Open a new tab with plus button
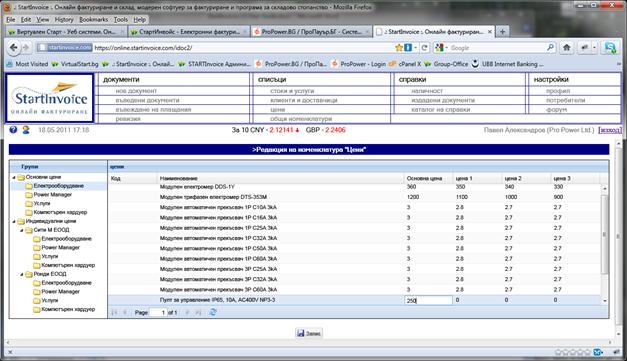The image size is (627, 361). (503, 32)
